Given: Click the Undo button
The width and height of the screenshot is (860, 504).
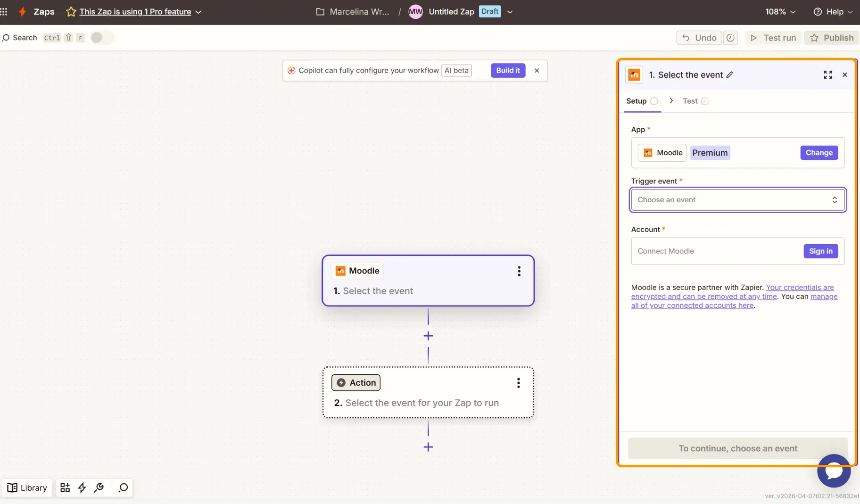Looking at the screenshot, I should tap(699, 38).
